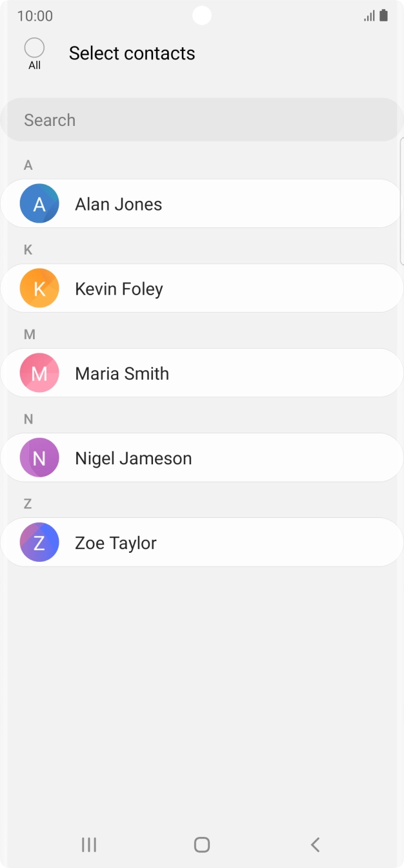404x868 pixels.
Task: Choose the Kevin Foley contact name
Action: (x=119, y=289)
